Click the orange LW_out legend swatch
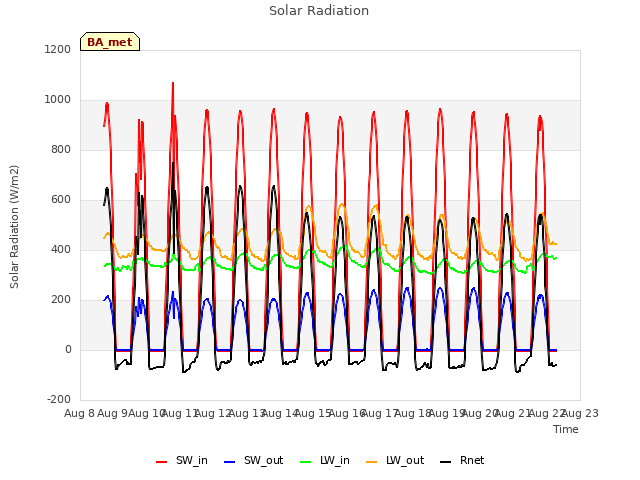Image resolution: width=640 pixels, height=480 pixels. pyautogui.click(x=371, y=462)
